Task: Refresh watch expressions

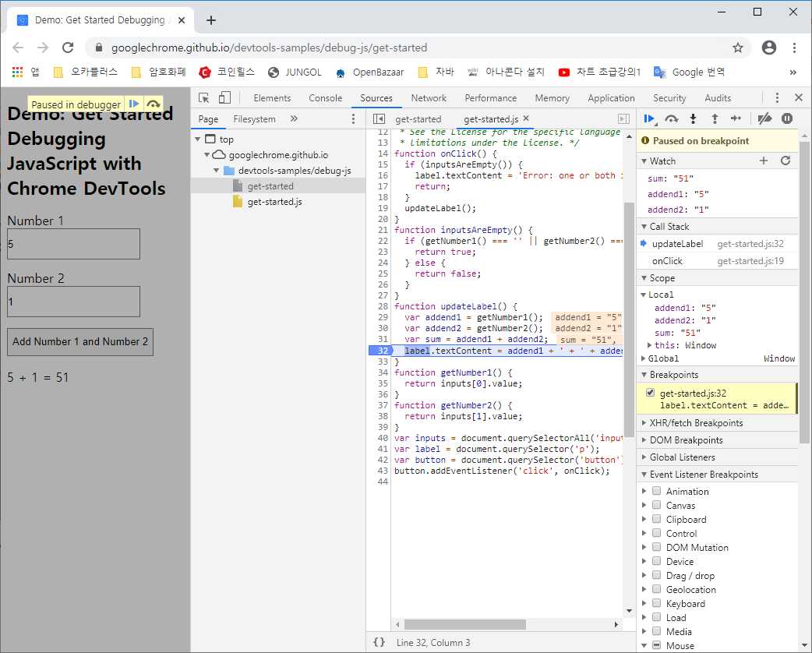Action: pos(786,161)
